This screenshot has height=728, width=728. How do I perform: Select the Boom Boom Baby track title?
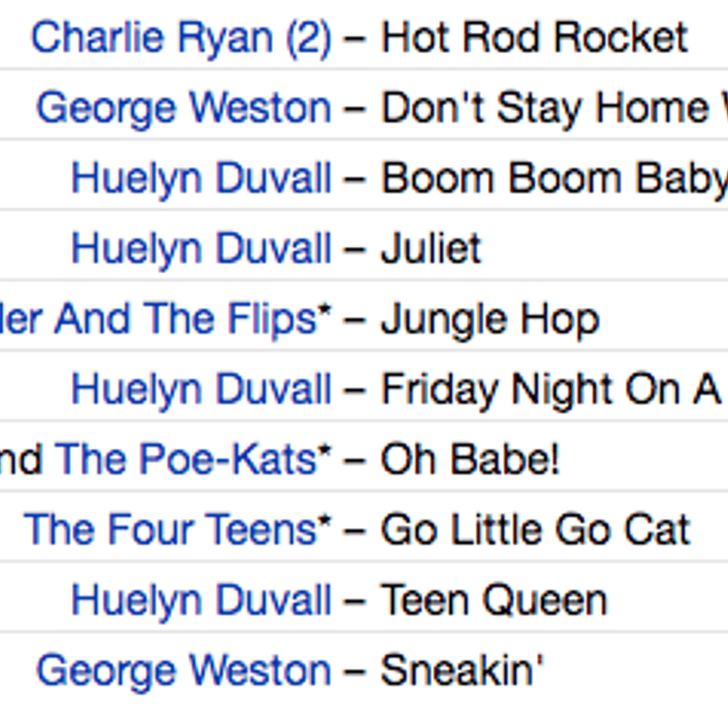pyautogui.click(x=555, y=179)
